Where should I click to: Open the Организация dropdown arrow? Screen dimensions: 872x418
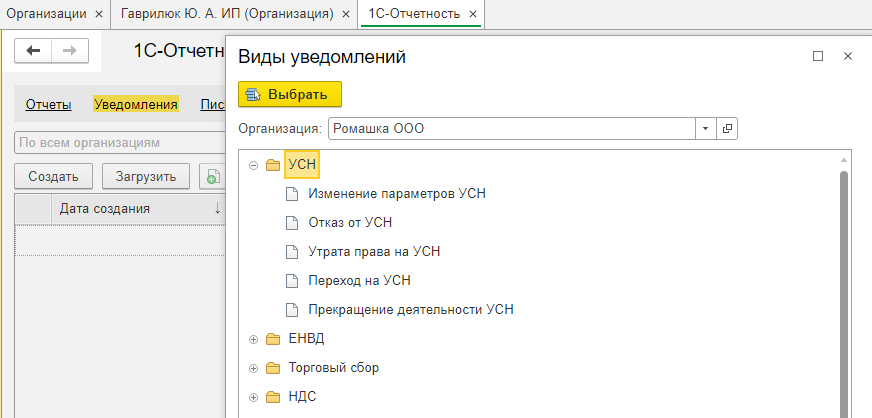[x=706, y=128]
